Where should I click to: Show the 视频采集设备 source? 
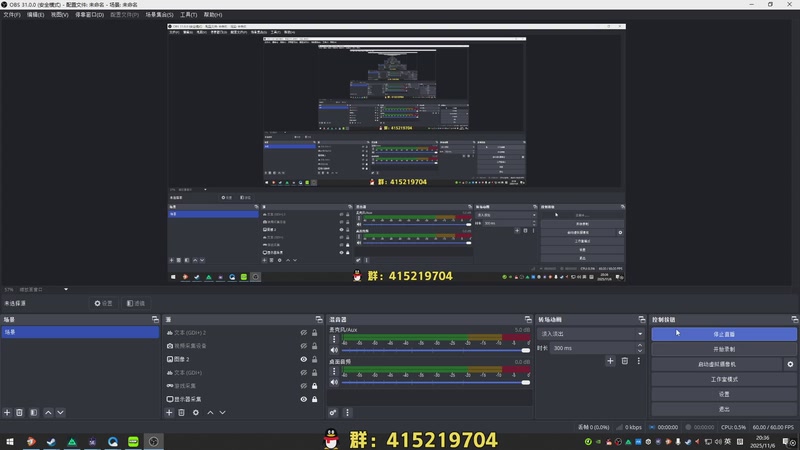(304, 346)
